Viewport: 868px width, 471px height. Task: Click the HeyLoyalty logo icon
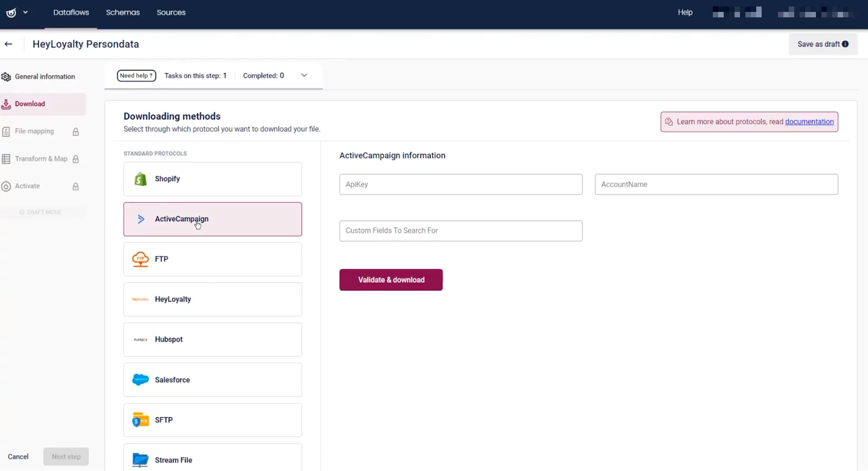coord(141,299)
